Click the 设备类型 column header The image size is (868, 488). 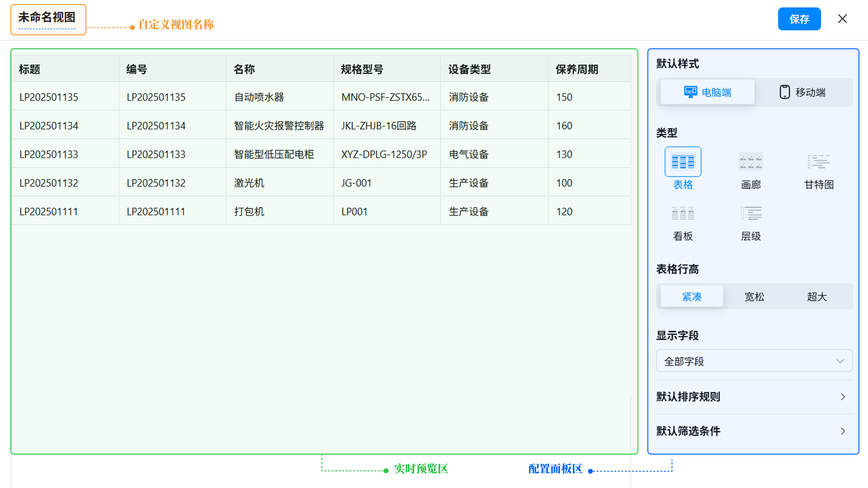click(469, 69)
